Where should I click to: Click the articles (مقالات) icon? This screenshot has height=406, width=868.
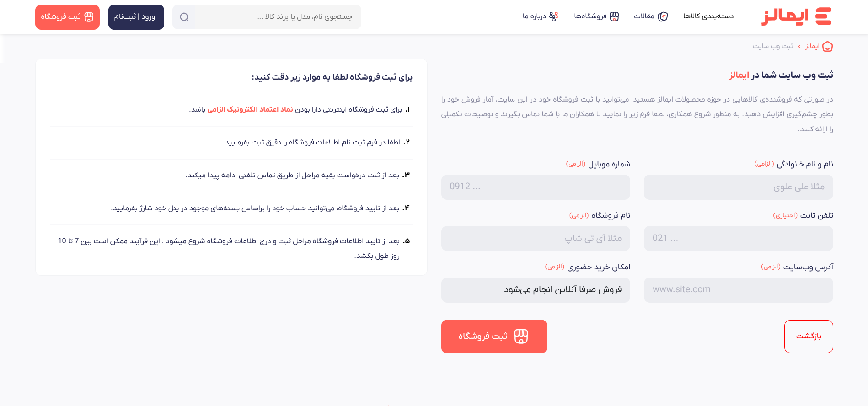(663, 17)
